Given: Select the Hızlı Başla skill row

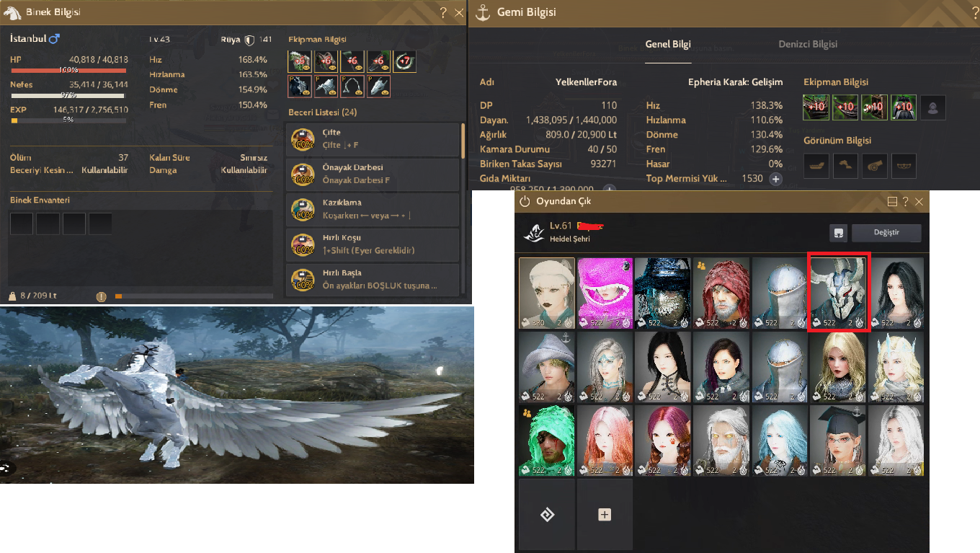Looking at the screenshot, I should click(373, 280).
